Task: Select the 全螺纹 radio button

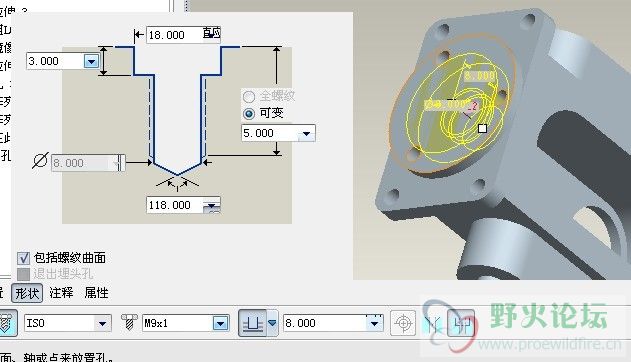Action: 249,97
